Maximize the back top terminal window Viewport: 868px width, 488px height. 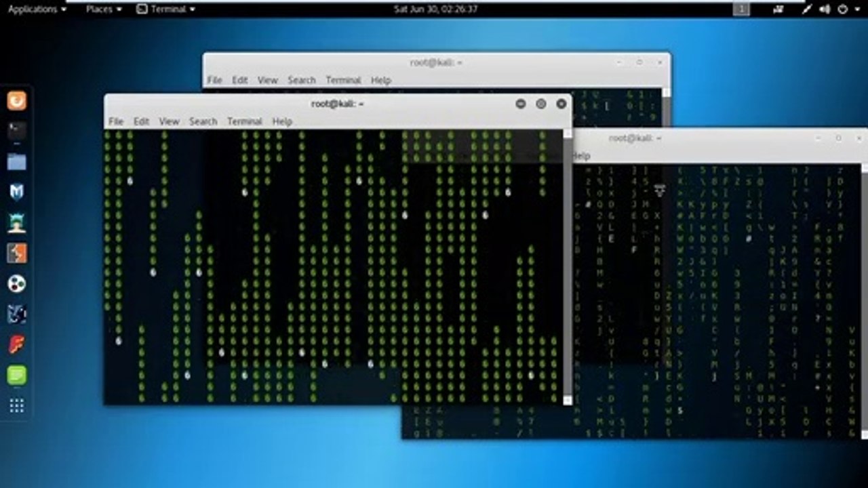[x=639, y=62]
